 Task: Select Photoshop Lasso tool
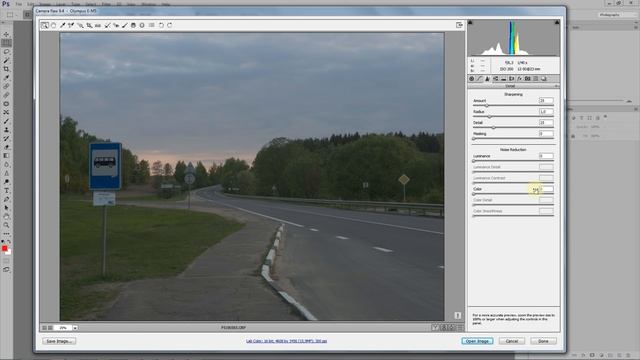coord(6,52)
